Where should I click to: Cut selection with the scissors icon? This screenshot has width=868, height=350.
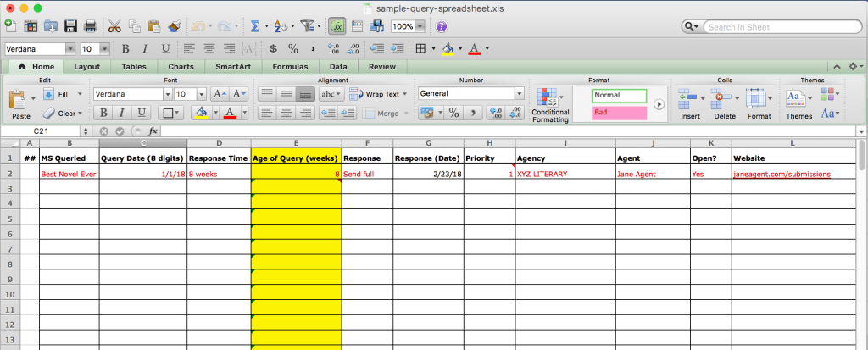[x=114, y=26]
